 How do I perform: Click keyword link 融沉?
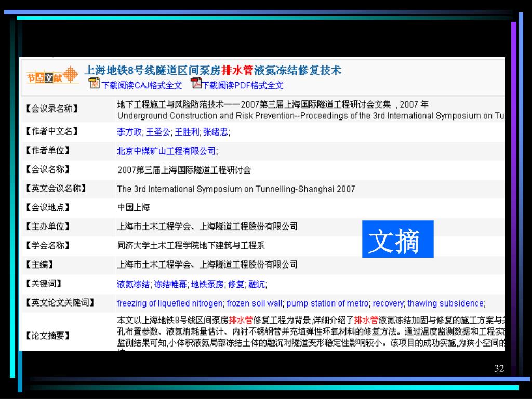[257, 284]
